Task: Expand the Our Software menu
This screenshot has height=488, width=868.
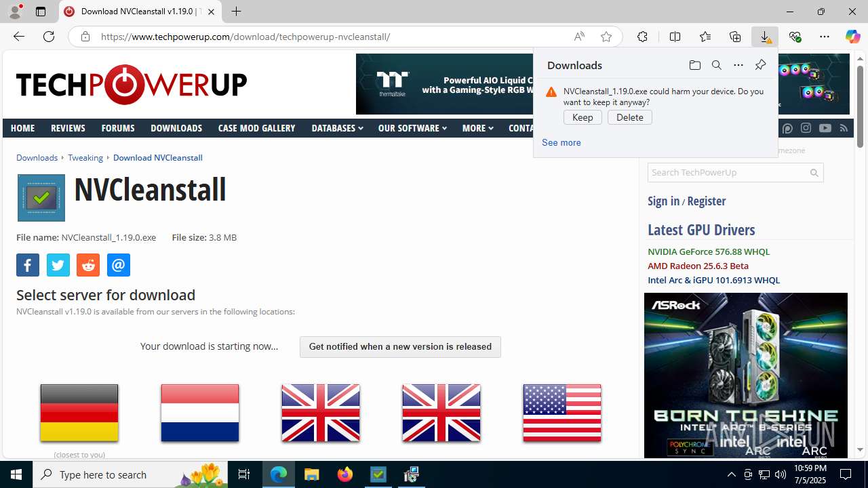Action: (x=412, y=128)
